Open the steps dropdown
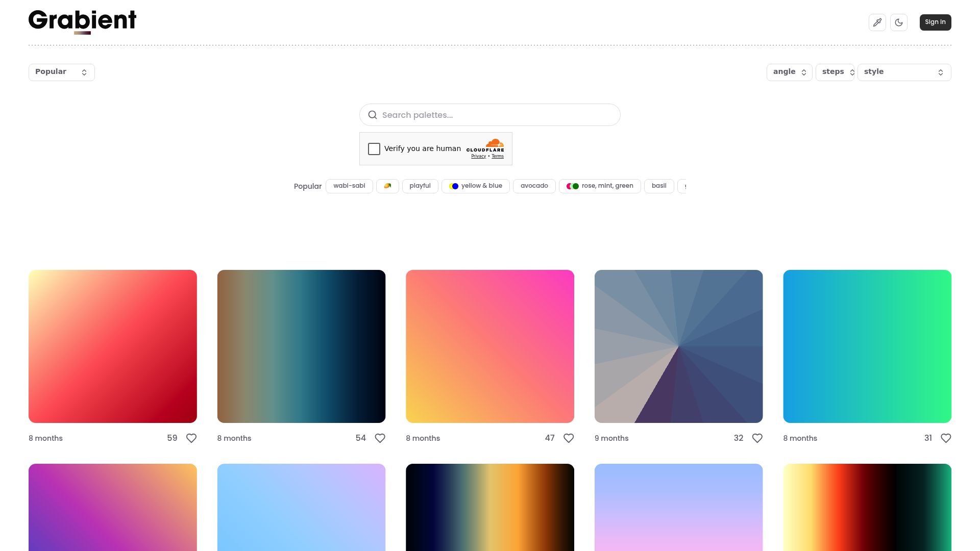Screen dimensions: 980x551 [x=835, y=72]
